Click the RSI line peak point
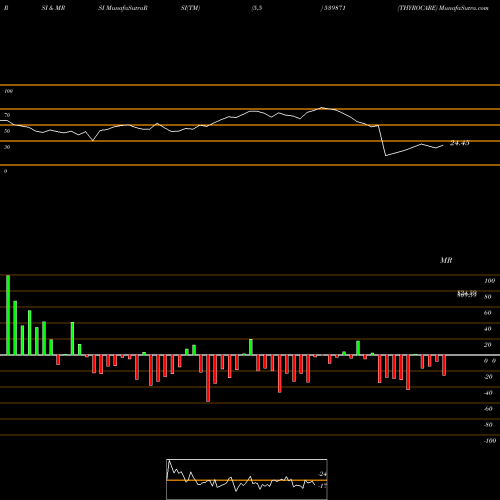The image size is (500, 500). pos(322,108)
